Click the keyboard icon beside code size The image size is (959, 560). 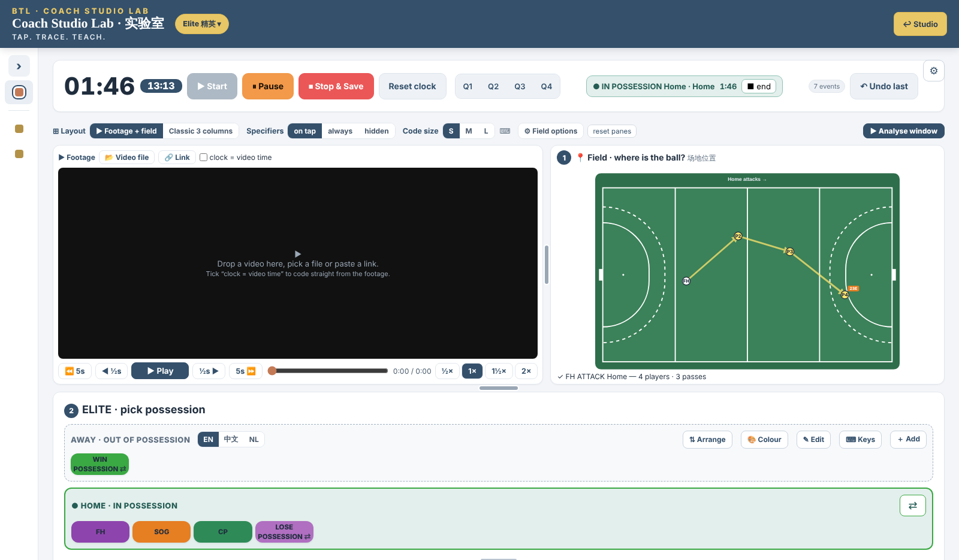[x=505, y=131]
